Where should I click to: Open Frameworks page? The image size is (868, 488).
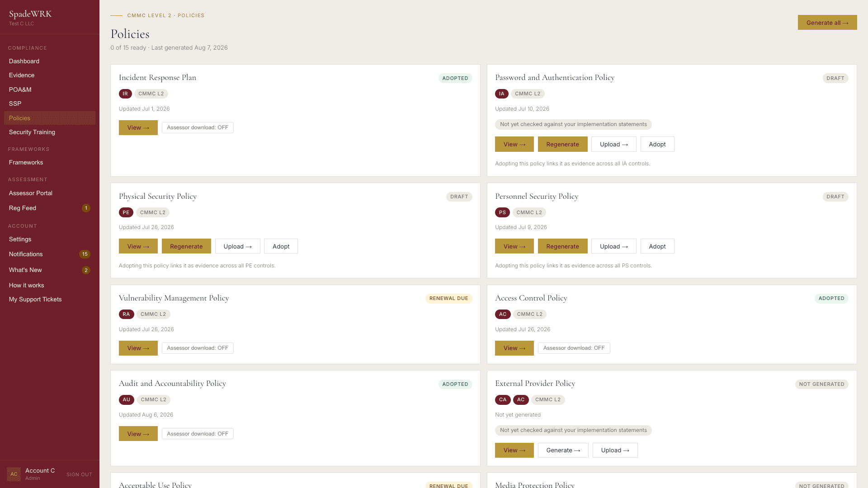pyautogui.click(x=50, y=162)
